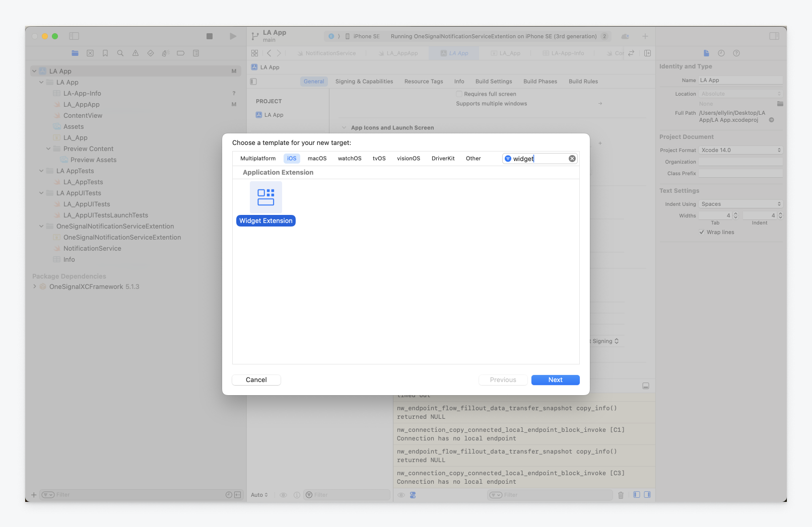Click the Cancel button in dialog

point(256,380)
